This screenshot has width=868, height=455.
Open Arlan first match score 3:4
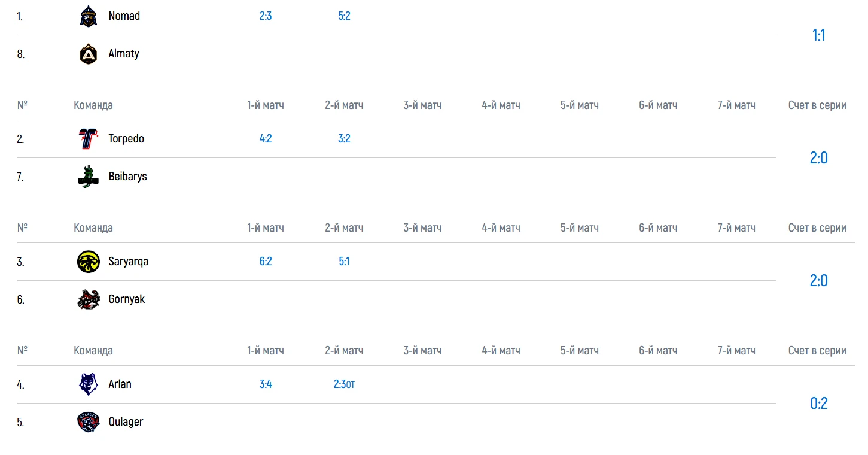(x=266, y=384)
